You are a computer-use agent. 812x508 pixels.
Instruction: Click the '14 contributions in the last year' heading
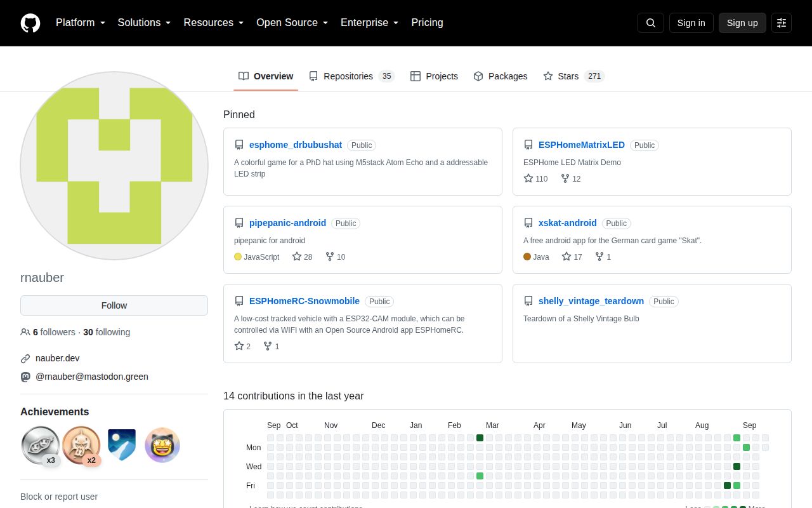[294, 396]
